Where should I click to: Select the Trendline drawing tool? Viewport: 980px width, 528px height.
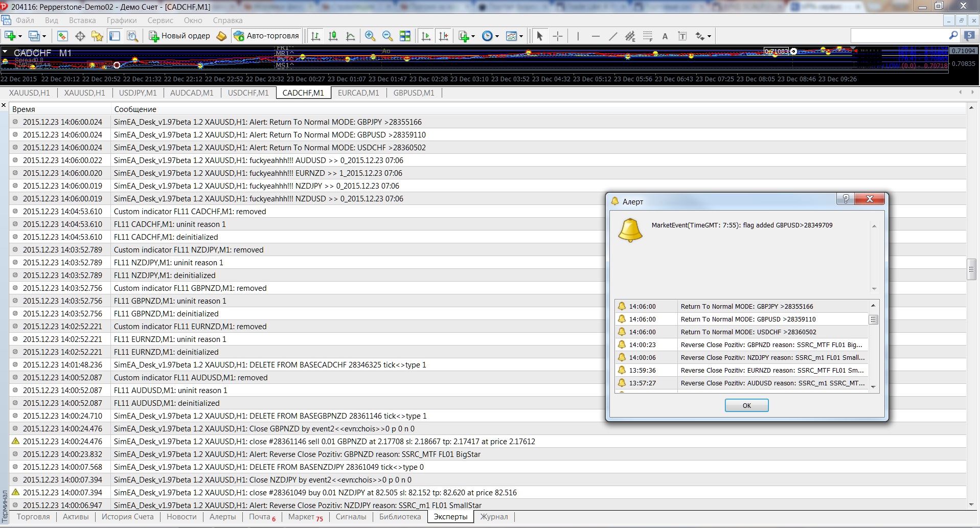tap(613, 36)
